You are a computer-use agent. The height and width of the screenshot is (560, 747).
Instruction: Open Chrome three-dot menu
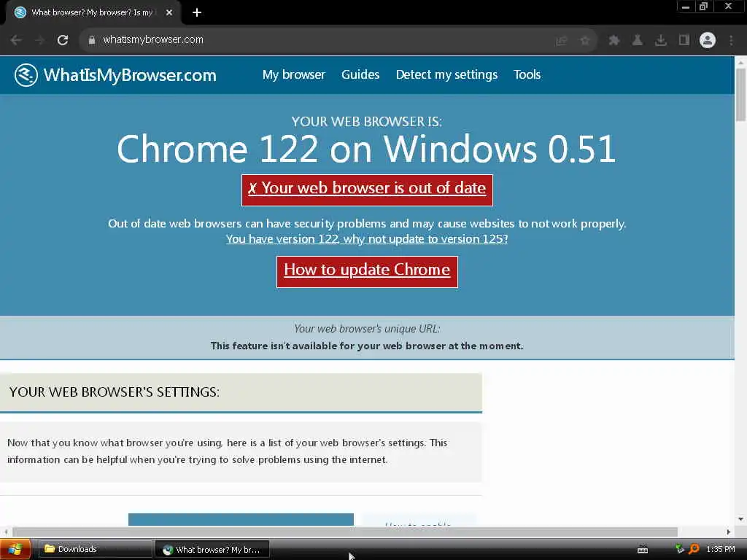731,41
